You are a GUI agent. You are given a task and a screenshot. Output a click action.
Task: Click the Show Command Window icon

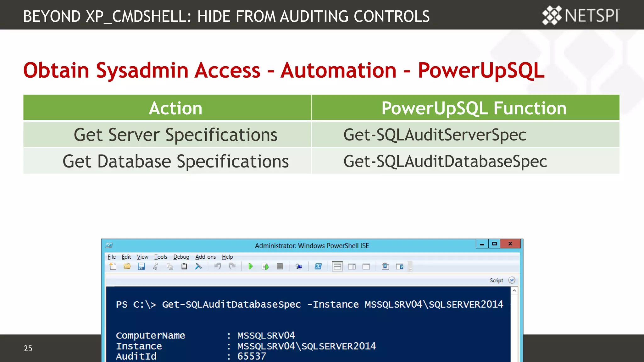(385, 266)
